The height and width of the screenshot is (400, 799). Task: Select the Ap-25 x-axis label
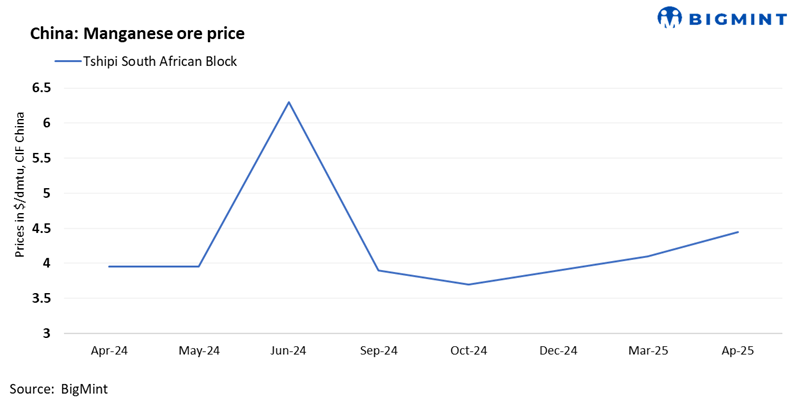[738, 351]
